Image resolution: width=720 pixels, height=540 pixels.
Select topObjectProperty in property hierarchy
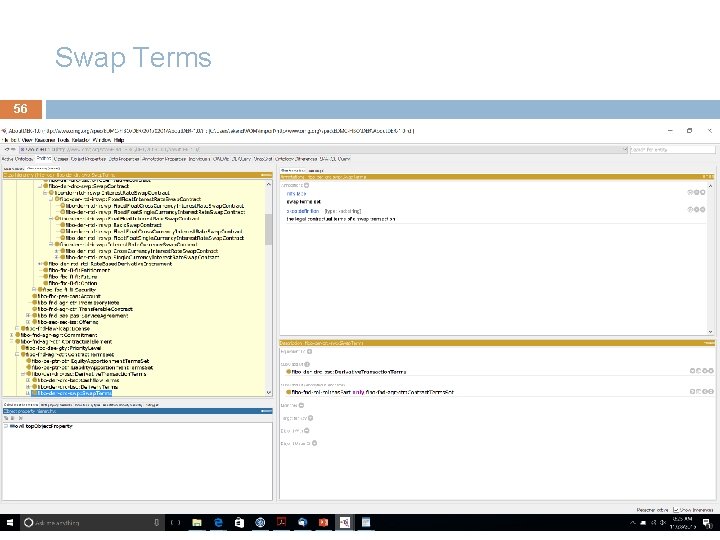tap(41, 426)
